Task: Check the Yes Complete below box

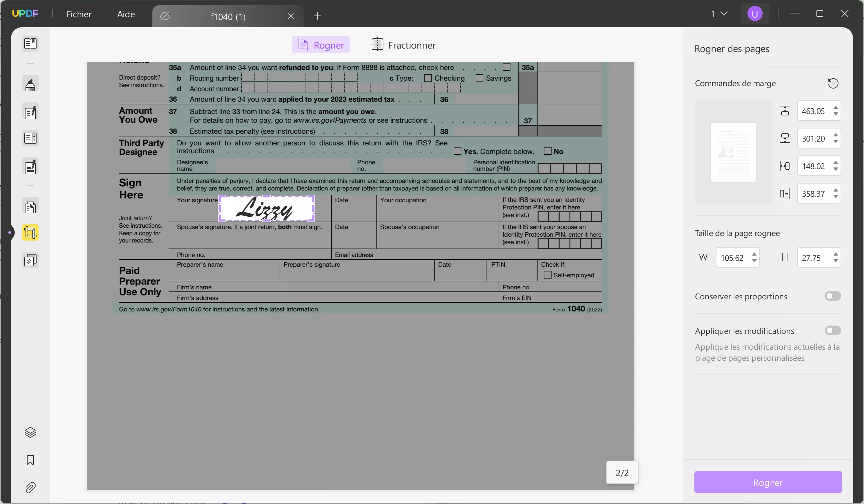Action: point(457,151)
